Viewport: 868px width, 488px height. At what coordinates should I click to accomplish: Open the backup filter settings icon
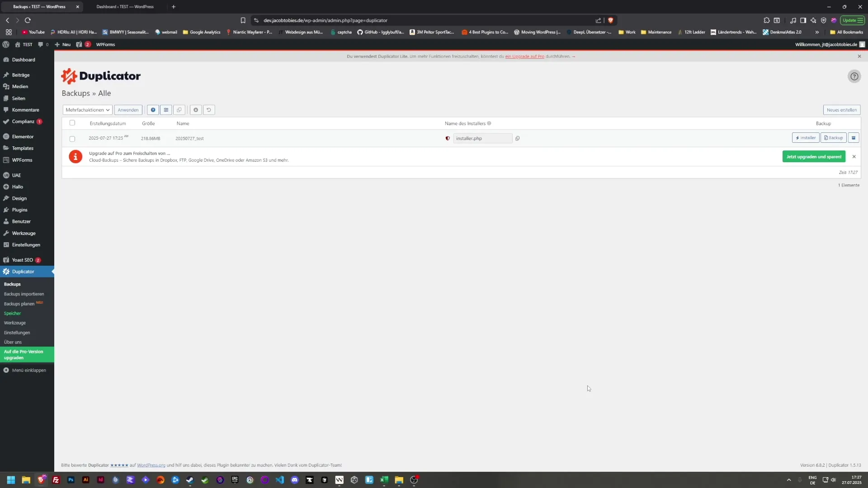pyautogui.click(x=165, y=110)
